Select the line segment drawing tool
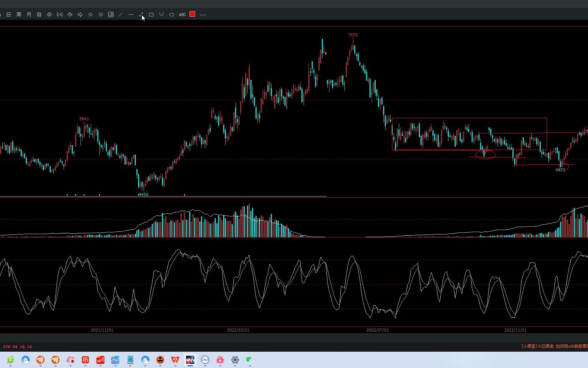Image resolution: width=588 pixels, height=368 pixels. tap(141, 15)
